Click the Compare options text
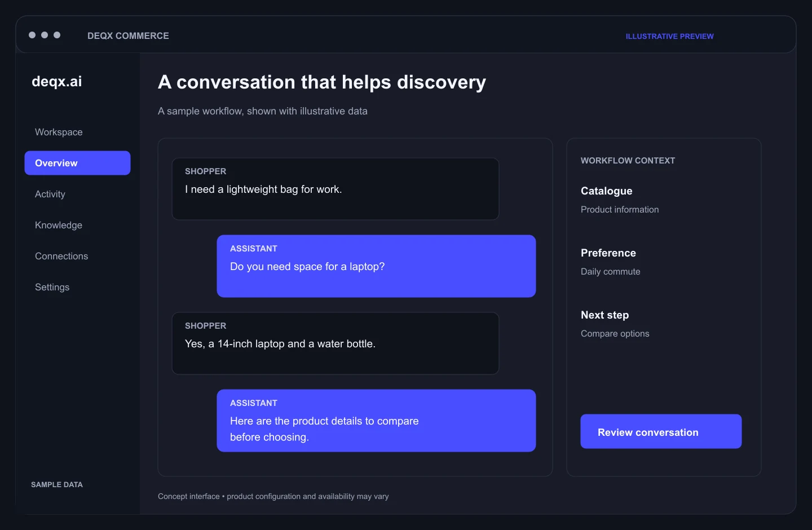 615,333
